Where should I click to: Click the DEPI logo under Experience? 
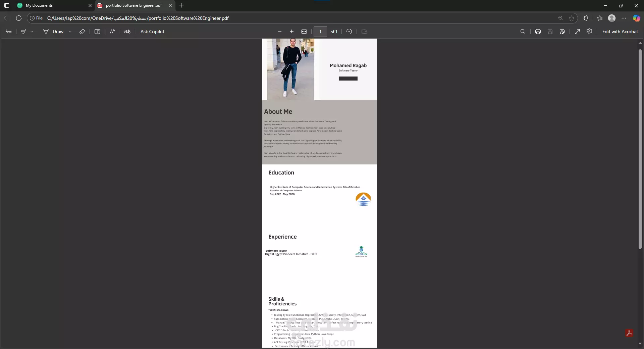tap(361, 252)
